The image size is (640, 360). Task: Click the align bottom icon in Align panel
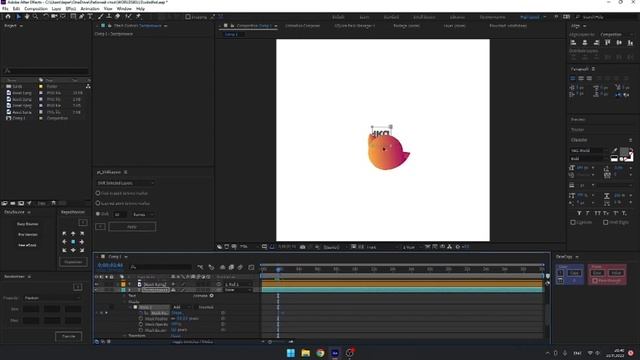[630, 42]
